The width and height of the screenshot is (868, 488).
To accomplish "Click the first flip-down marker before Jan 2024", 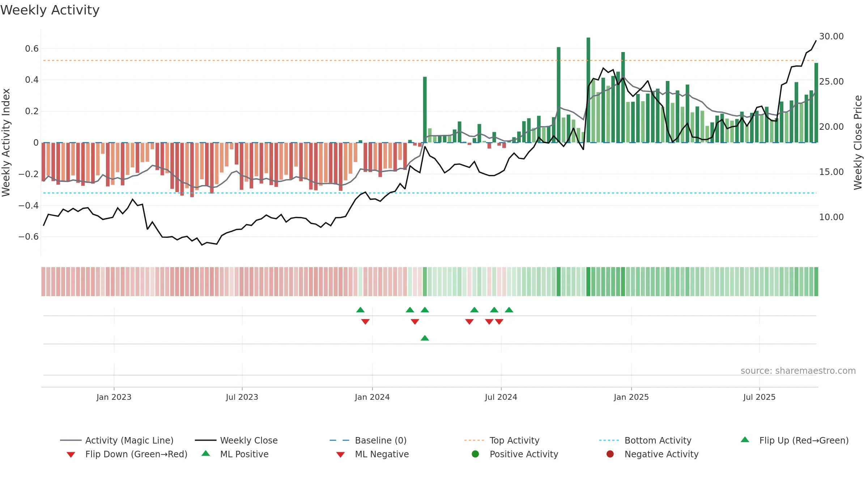I will coord(365,322).
